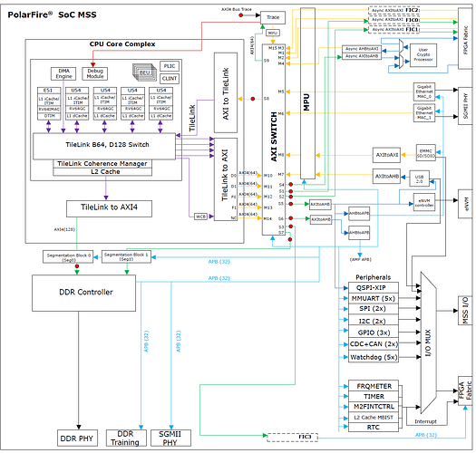Select the Trace block at top
476x453 pixels.
(x=273, y=17)
